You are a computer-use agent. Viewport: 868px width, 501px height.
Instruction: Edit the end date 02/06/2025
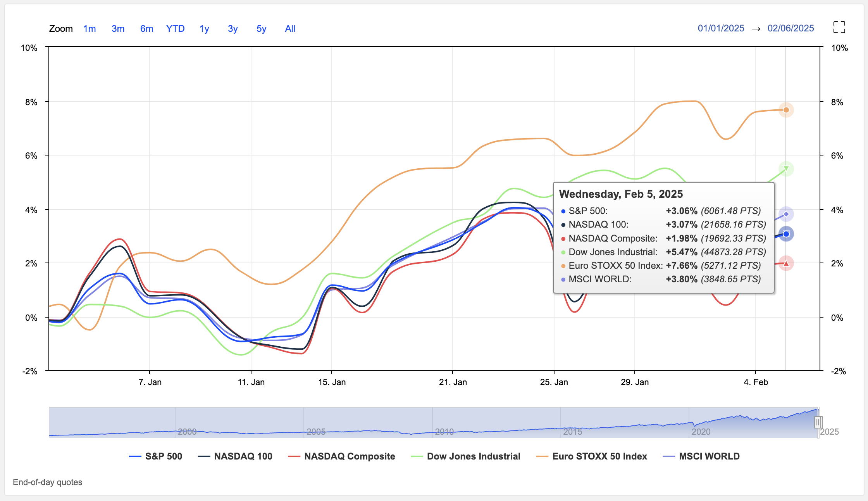[790, 28]
